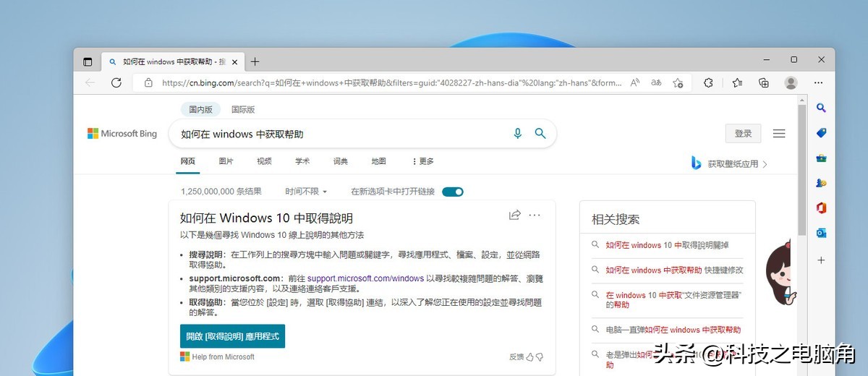Open the favorites list
868x376 pixels.
click(737, 82)
